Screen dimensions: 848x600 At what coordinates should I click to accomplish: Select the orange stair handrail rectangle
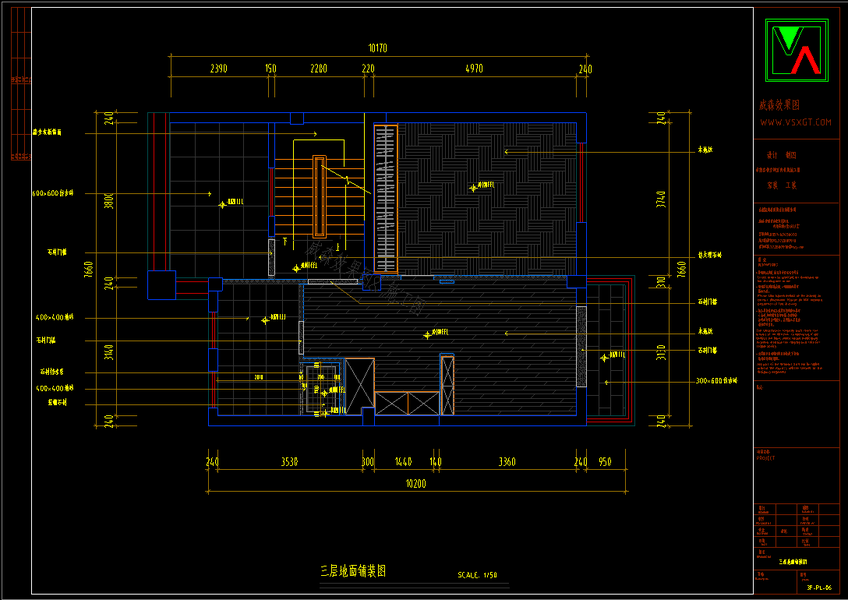[319, 197]
